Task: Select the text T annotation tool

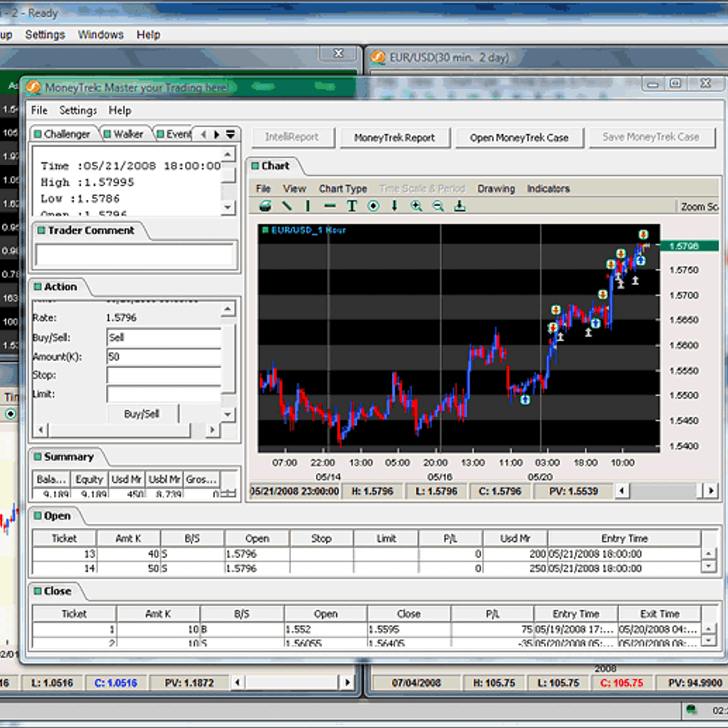Action: tap(352, 206)
